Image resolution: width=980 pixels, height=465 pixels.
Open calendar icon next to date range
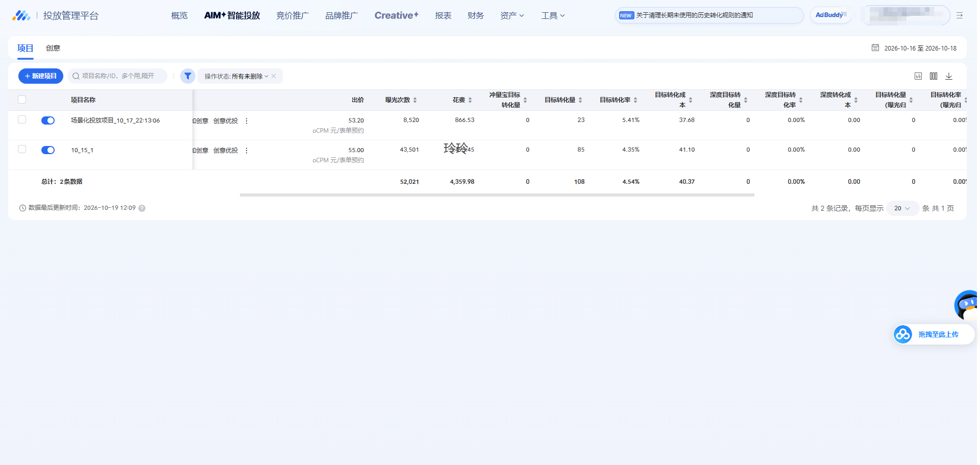coord(875,47)
